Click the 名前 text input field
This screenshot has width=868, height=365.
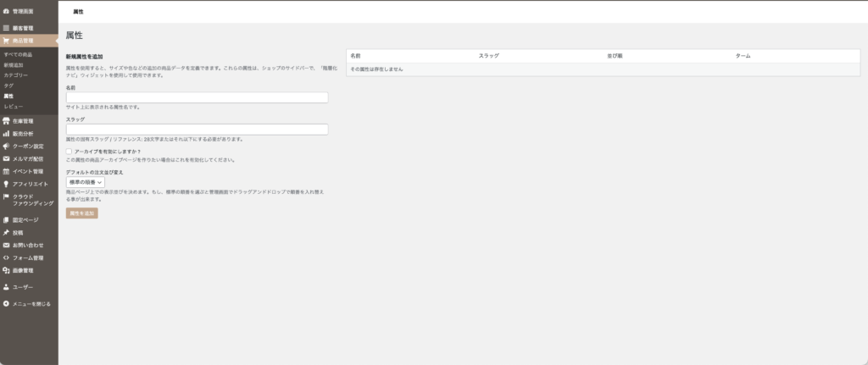tap(197, 97)
